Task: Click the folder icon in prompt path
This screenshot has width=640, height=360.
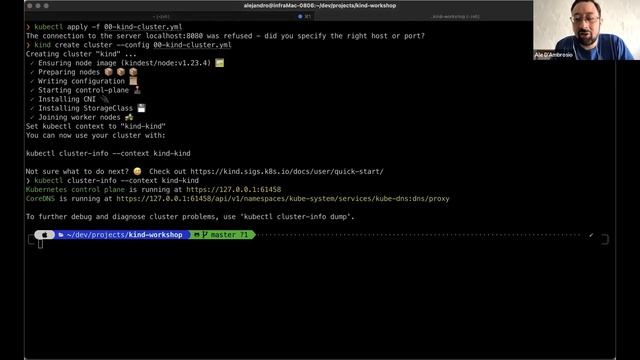Action: tap(61, 235)
